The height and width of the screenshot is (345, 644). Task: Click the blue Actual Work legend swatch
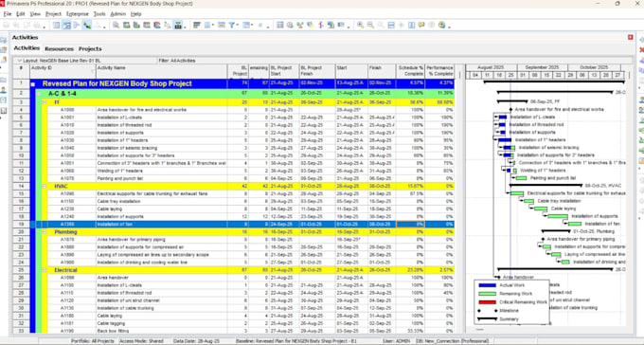[488, 285]
